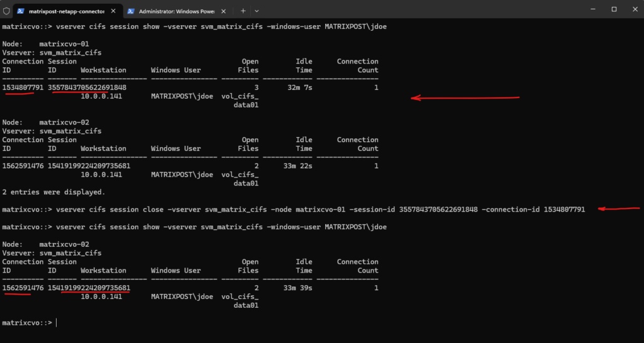Image resolution: width=644 pixels, height=343 pixels.
Task: Open a new tab with plus button
Action: (x=243, y=11)
